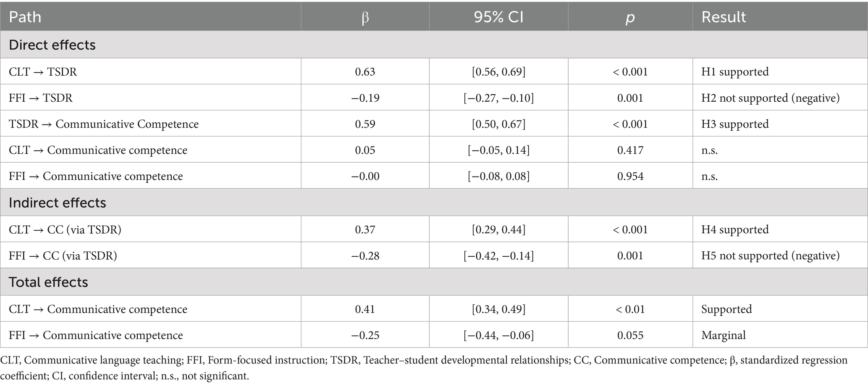Select the "FFI → TSDR" path cell
Screen dimensions: 868x385
point(41,98)
